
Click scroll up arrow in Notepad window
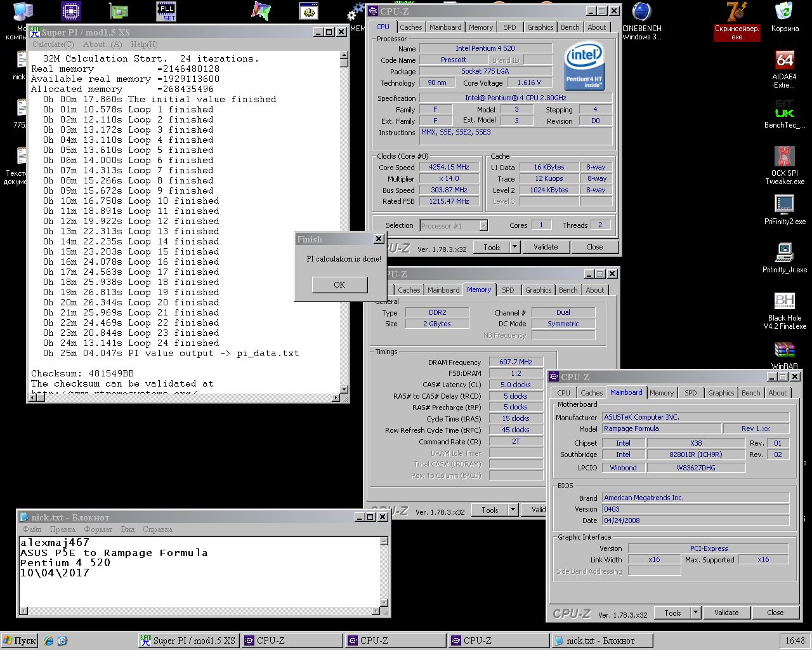coord(384,541)
